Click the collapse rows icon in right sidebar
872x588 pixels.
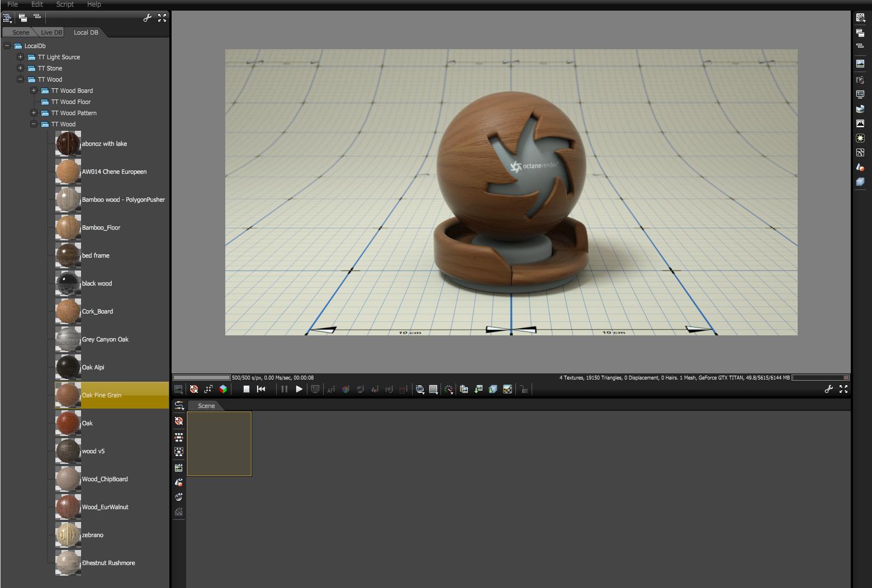click(x=860, y=46)
